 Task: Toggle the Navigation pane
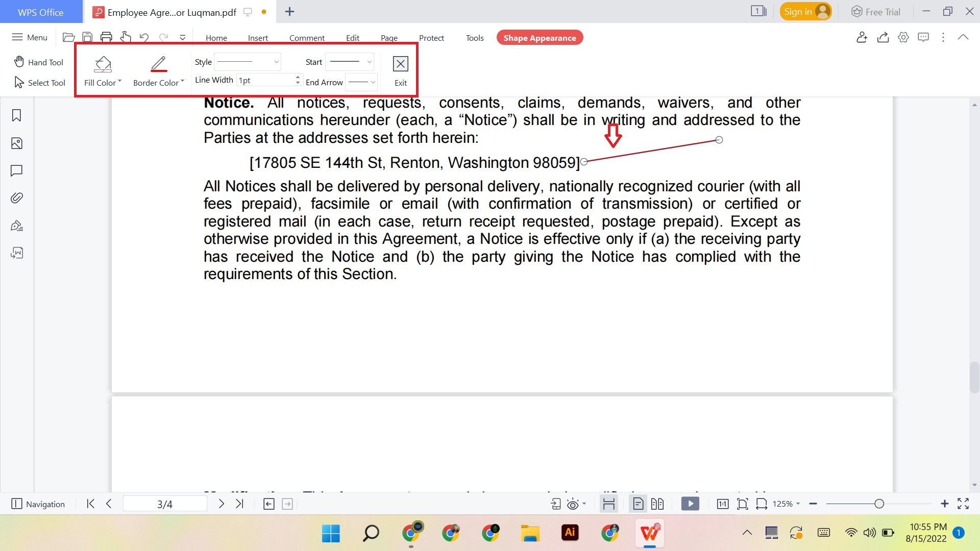click(x=38, y=504)
